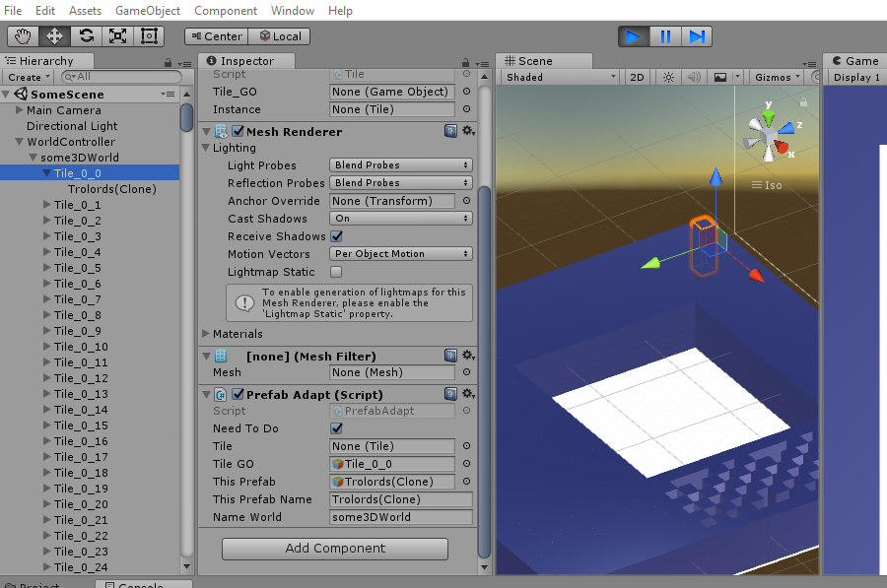
Task: Click the Step frame button
Action: [697, 37]
